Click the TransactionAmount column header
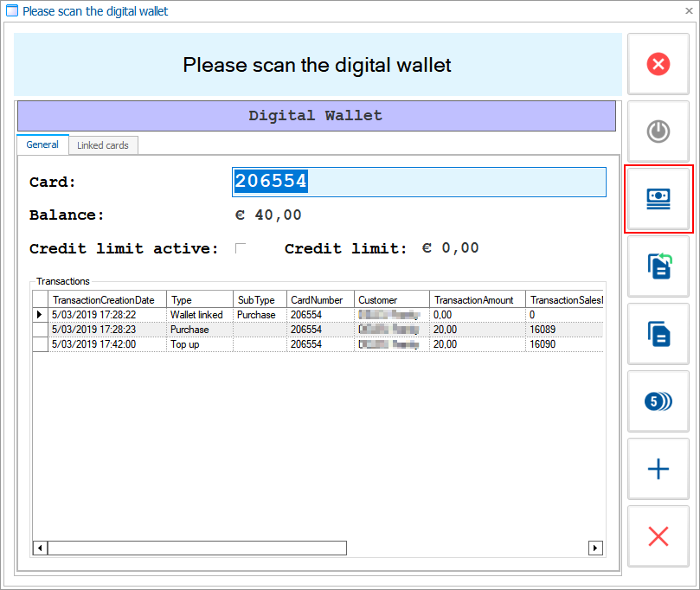The height and width of the screenshot is (590, 700). pyautogui.click(x=473, y=300)
